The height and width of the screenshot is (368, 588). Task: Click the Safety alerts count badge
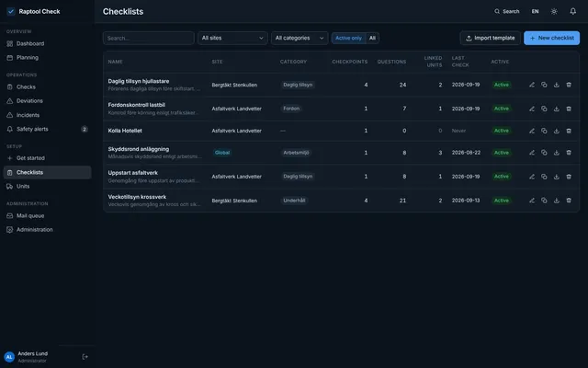point(85,129)
